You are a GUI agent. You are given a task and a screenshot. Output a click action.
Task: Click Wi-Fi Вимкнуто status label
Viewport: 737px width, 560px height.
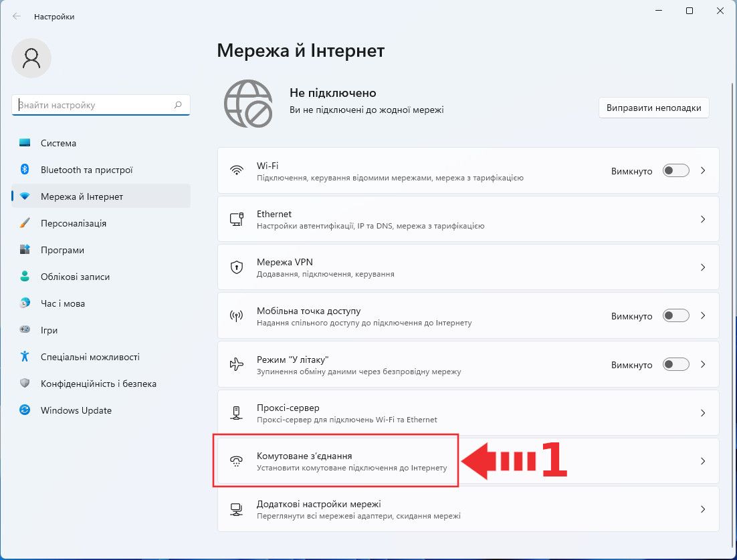632,172
